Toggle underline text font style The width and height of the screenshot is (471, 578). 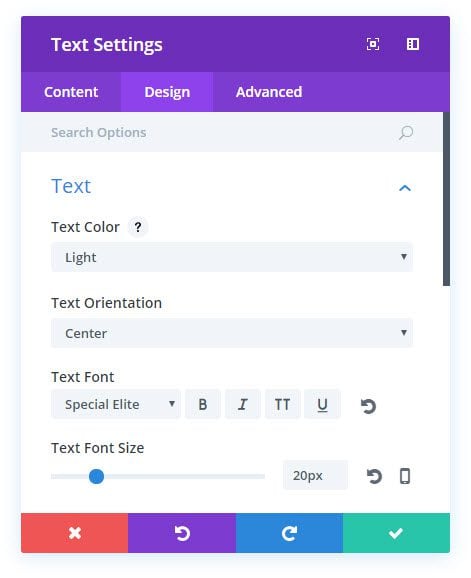[x=322, y=404]
